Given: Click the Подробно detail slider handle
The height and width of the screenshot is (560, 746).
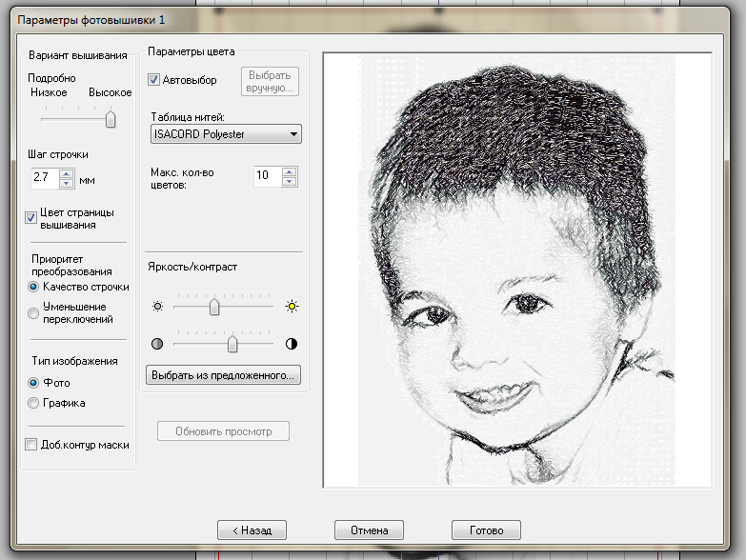Looking at the screenshot, I should coord(111,119).
